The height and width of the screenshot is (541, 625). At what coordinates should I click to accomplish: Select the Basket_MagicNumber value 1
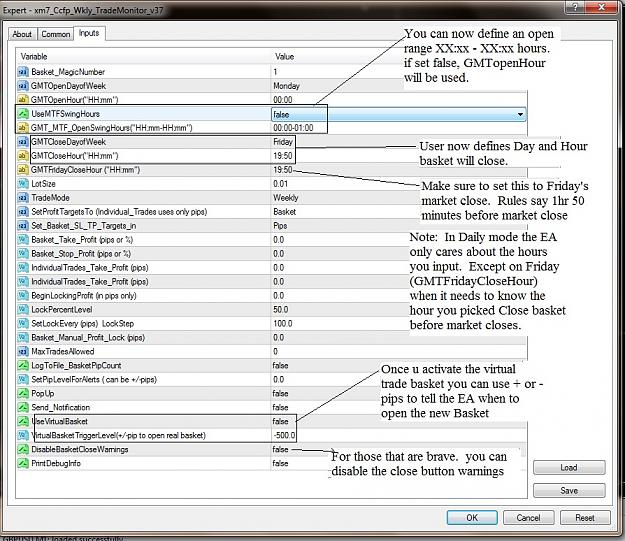tap(275, 72)
